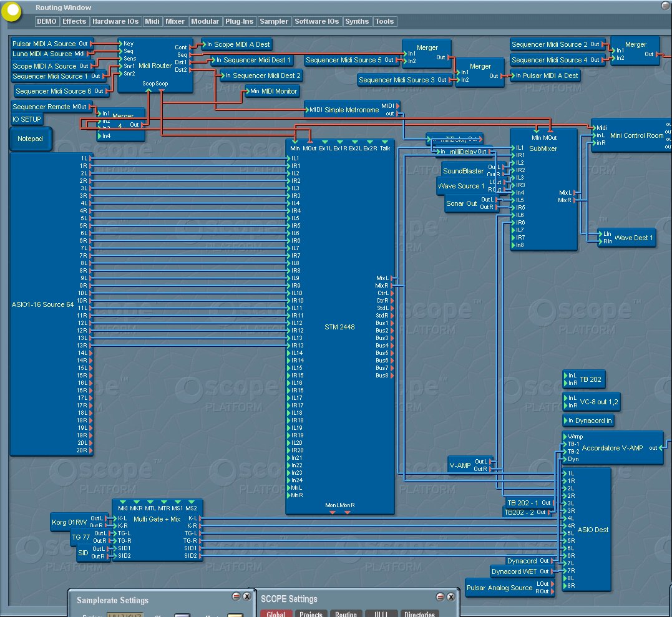Select the Wave Dest 1 module
Screen dimensions: 672x617
click(x=627, y=238)
